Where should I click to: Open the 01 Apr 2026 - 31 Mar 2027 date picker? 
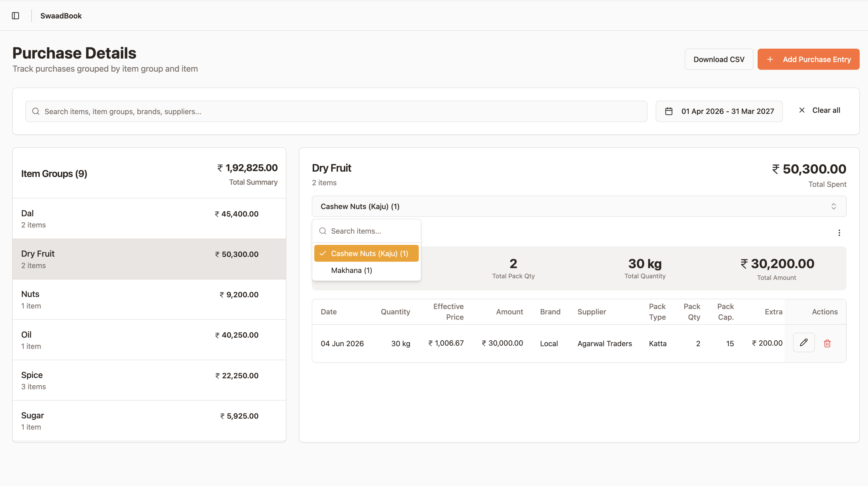pos(719,111)
